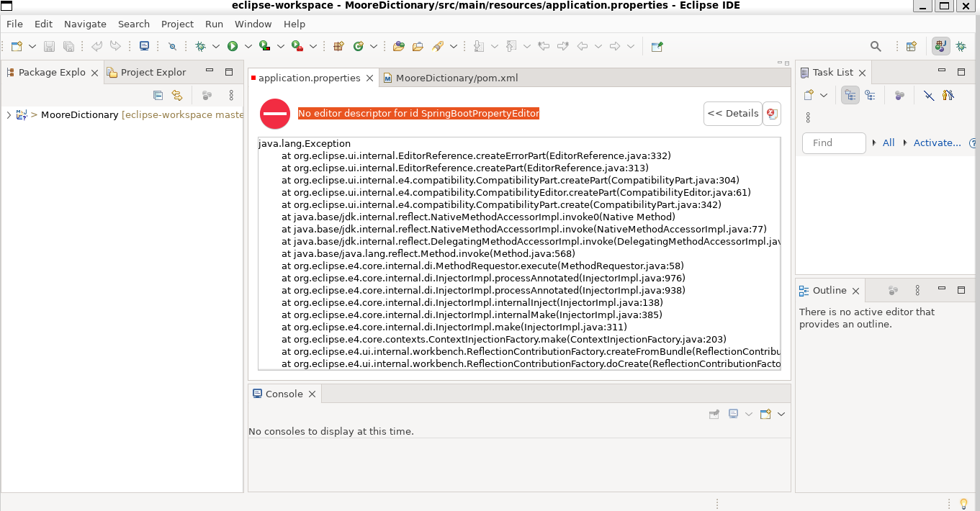Click in the Task List Find field
The image size is (980, 511).
(x=834, y=143)
